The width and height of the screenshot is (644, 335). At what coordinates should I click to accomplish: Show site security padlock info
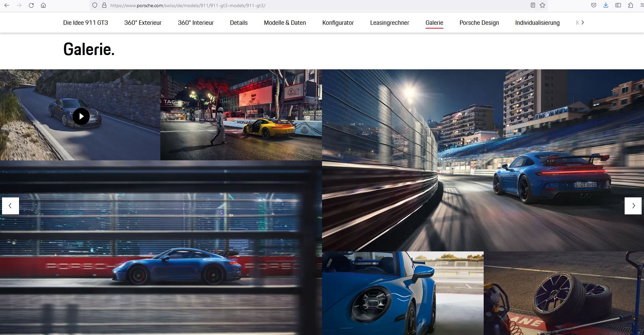pyautogui.click(x=104, y=5)
